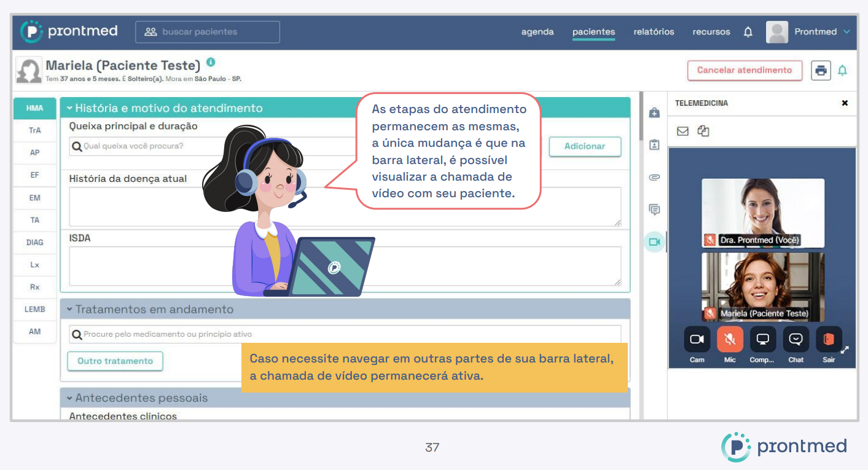
Task: Open the video camera telemedicine sidebar icon
Action: [x=654, y=242]
